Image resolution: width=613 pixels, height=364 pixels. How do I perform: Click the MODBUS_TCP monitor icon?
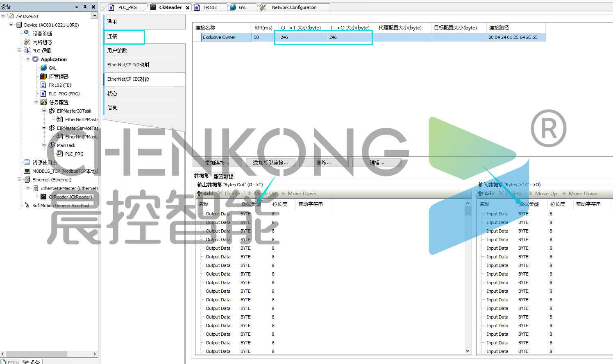coord(27,171)
